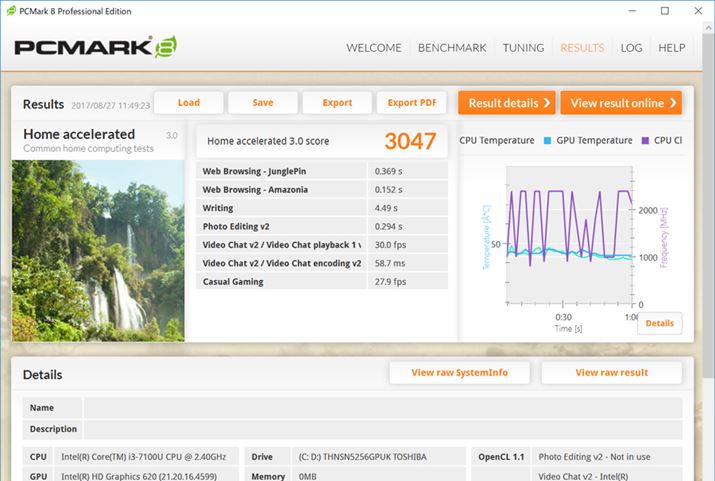Screen dimensions: 715x481
Task: Click the GPU Temperature legend swatch
Action: 549,141
